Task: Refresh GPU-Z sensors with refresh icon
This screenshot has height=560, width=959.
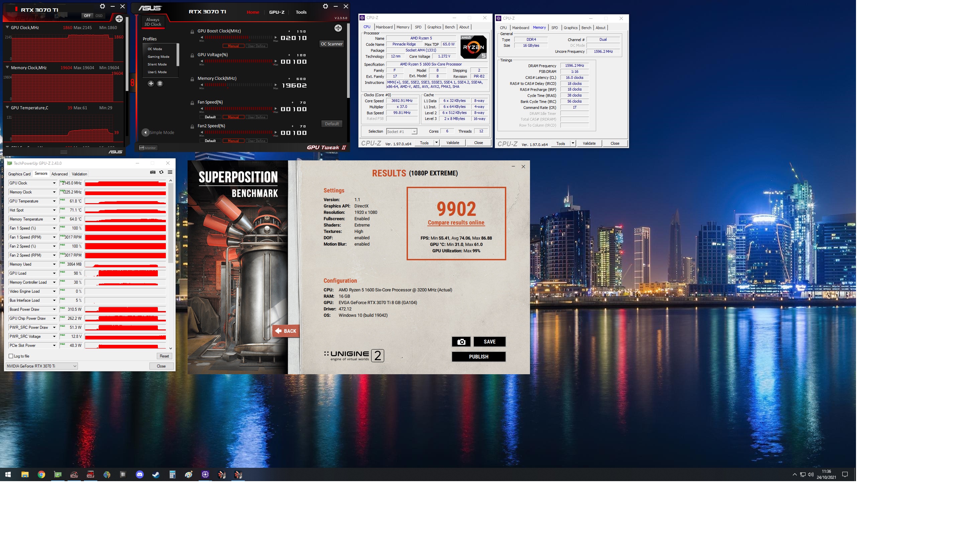Action: click(x=162, y=172)
